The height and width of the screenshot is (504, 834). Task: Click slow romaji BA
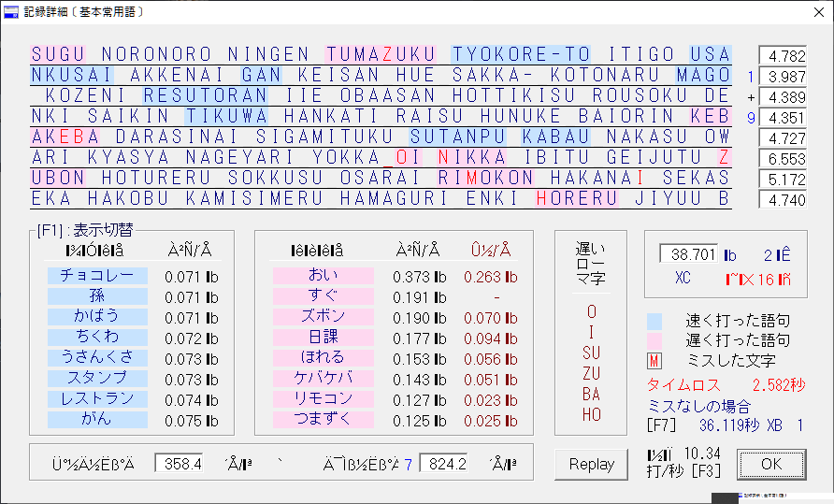click(x=592, y=395)
